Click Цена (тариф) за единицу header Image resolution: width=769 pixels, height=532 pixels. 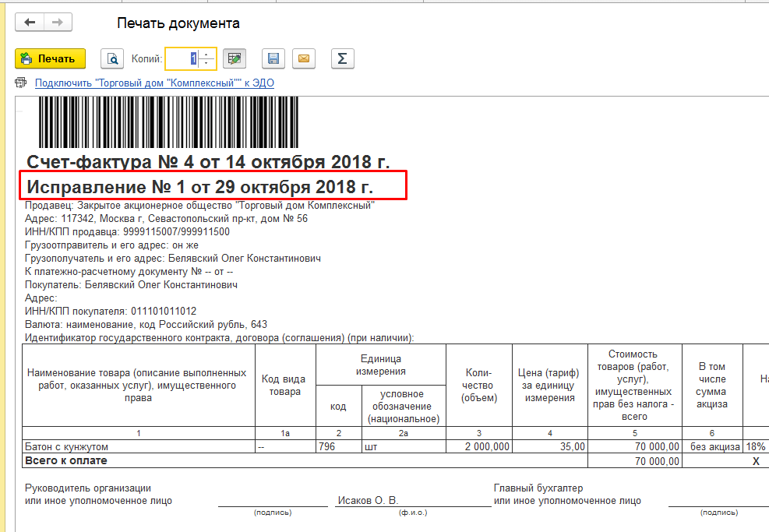549,385
